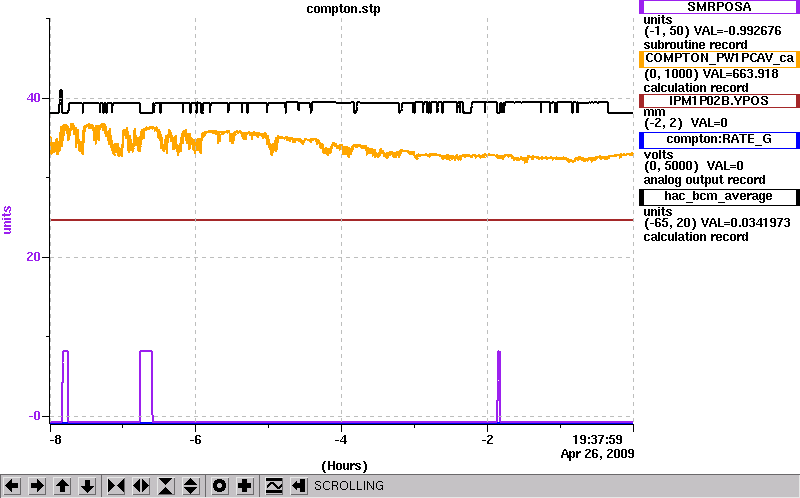Click the subroutine record text
Screen dimensions: 800x498
pos(695,45)
